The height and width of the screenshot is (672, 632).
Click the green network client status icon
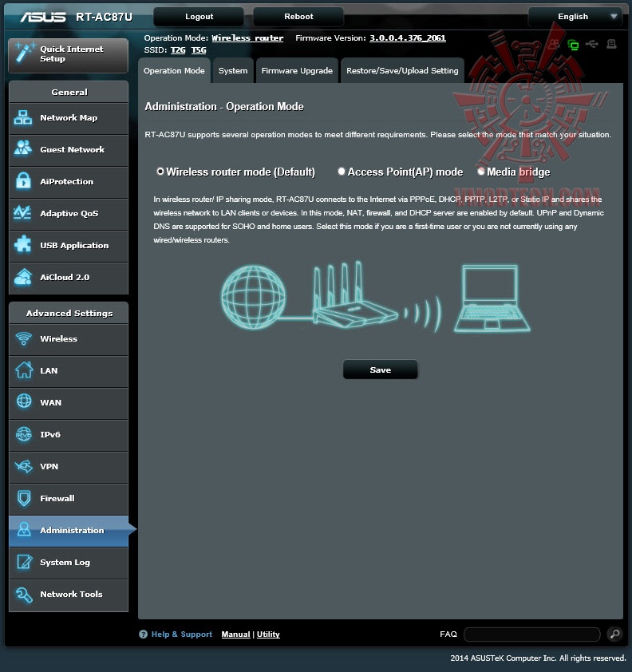point(573,44)
